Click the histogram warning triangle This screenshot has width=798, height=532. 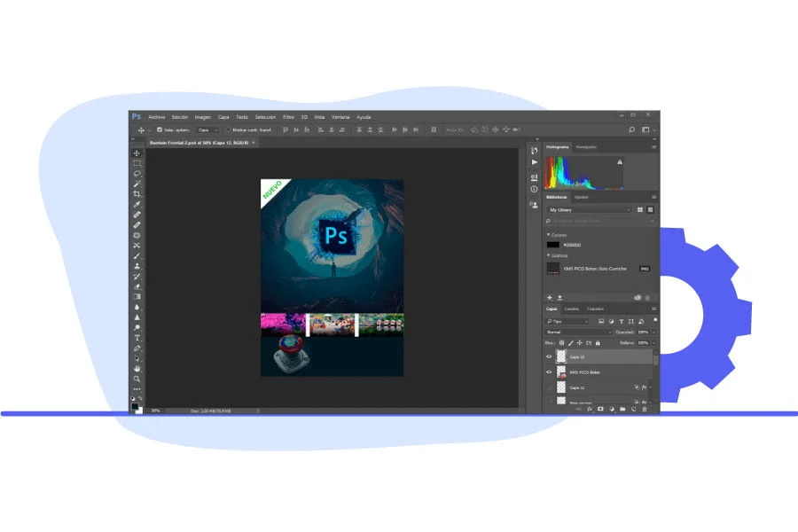[620, 162]
